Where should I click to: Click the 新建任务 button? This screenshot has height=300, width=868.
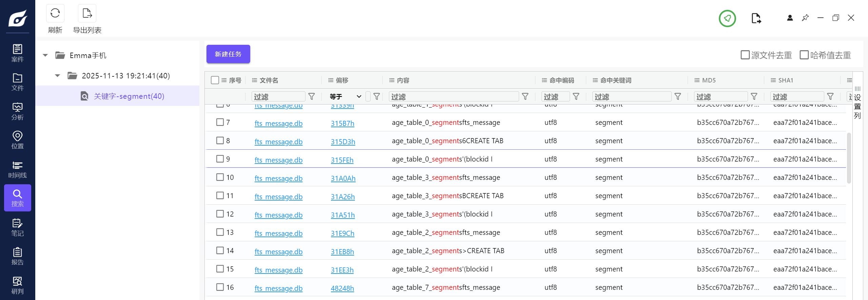coord(228,54)
